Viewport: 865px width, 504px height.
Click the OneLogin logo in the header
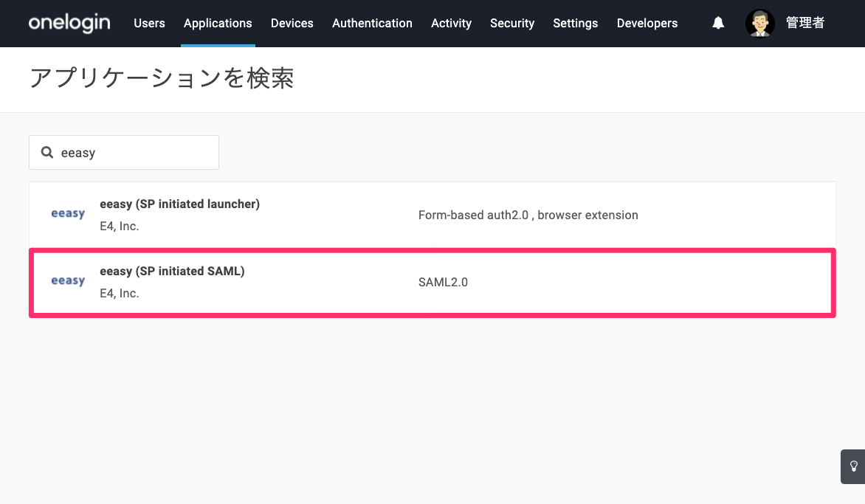pyautogui.click(x=69, y=23)
